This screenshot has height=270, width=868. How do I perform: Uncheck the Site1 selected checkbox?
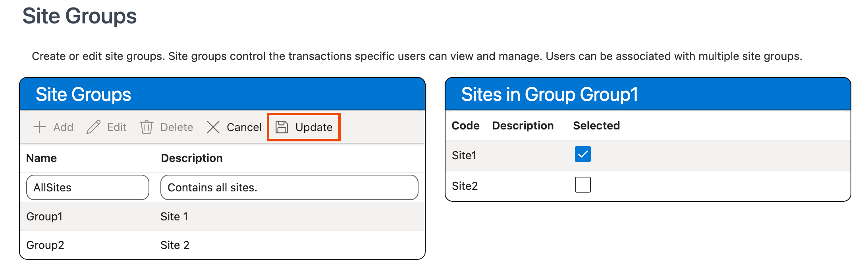pos(583,154)
